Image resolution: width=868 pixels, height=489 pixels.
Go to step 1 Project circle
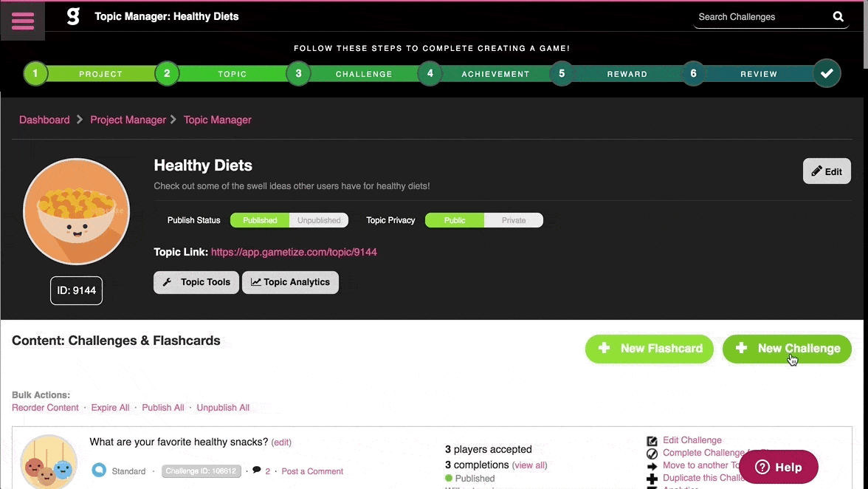35,73
